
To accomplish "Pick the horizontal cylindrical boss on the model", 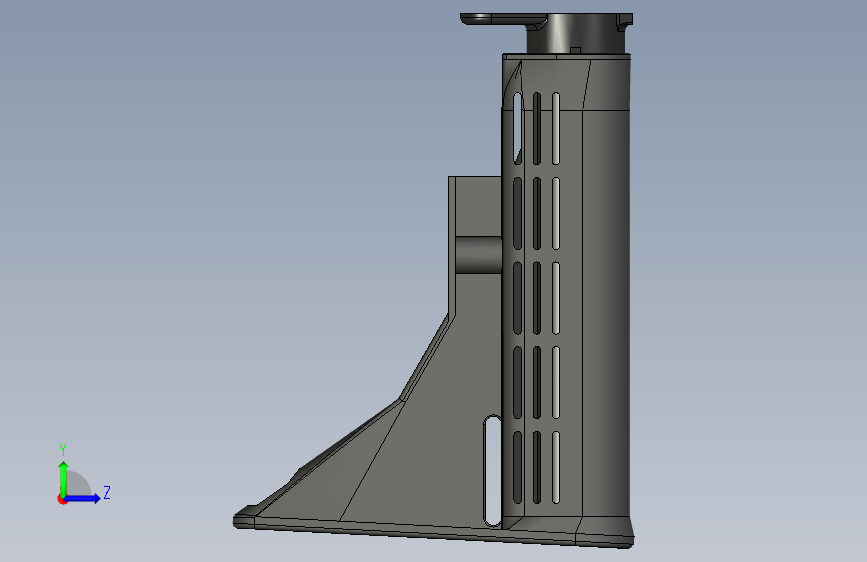I will click(x=479, y=255).
